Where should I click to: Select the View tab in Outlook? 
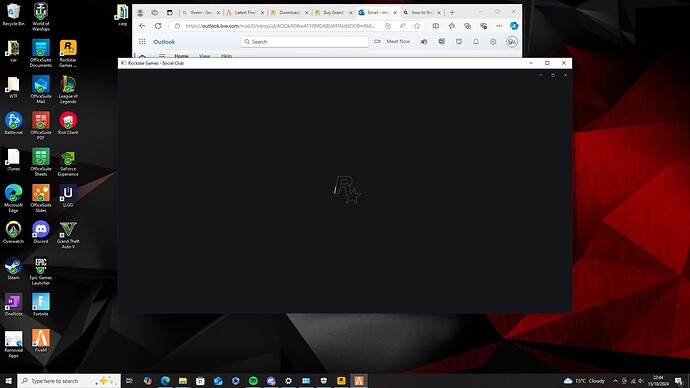(x=205, y=56)
